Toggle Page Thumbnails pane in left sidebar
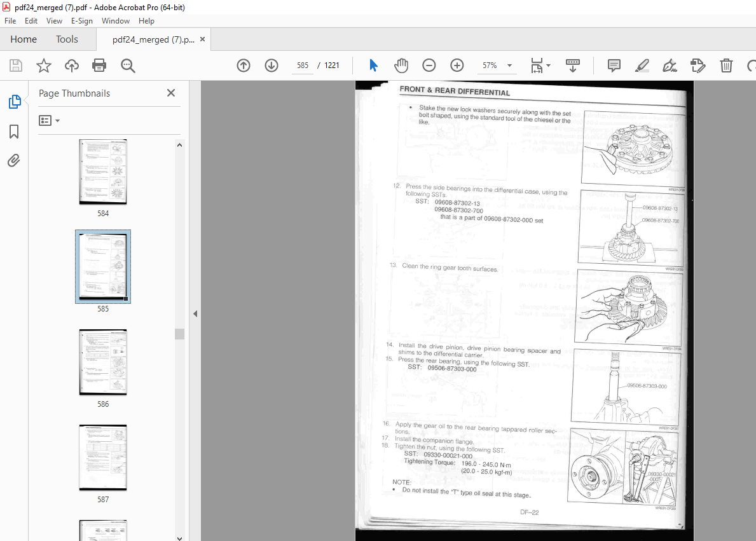Viewport: 756px width, 541px height. pos(14,102)
